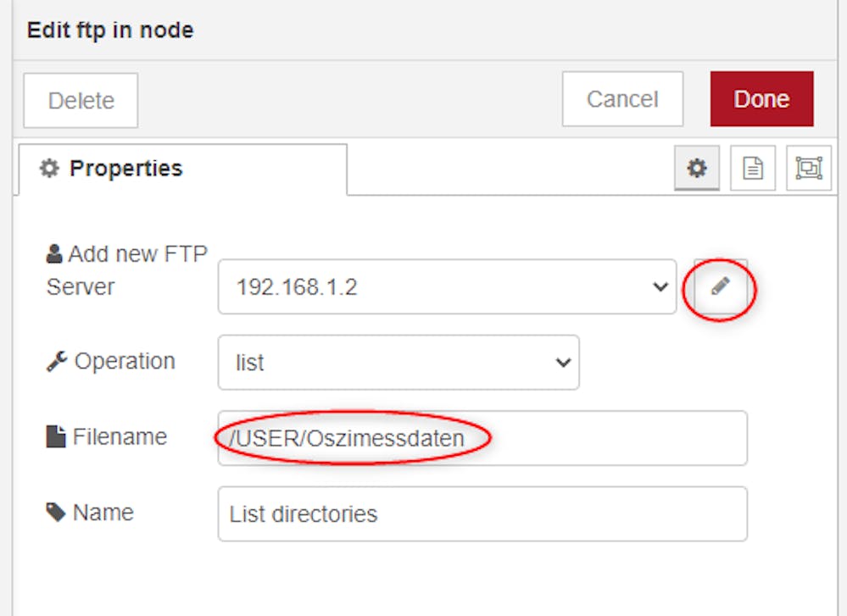The height and width of the screenshot is (616, 847).
Task: Click the user icon beside Add new FTP Server
Action: pyautogui.click(x=54, y=253)
